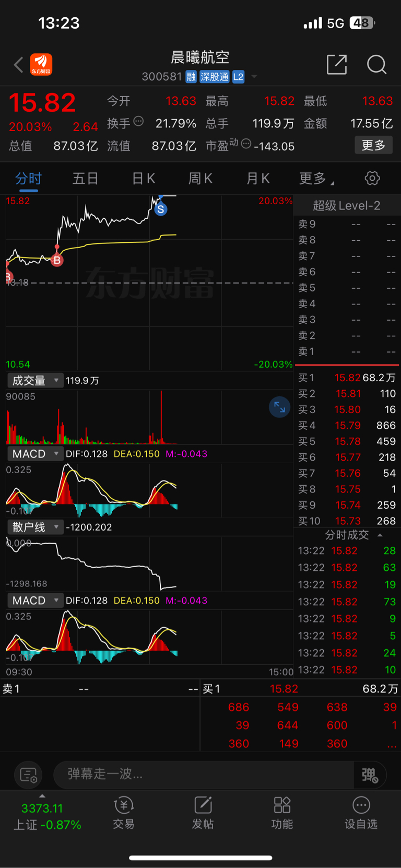Tap the 13:22 trade with volume 28
The image size is (401, 868).
pos(347,550)
